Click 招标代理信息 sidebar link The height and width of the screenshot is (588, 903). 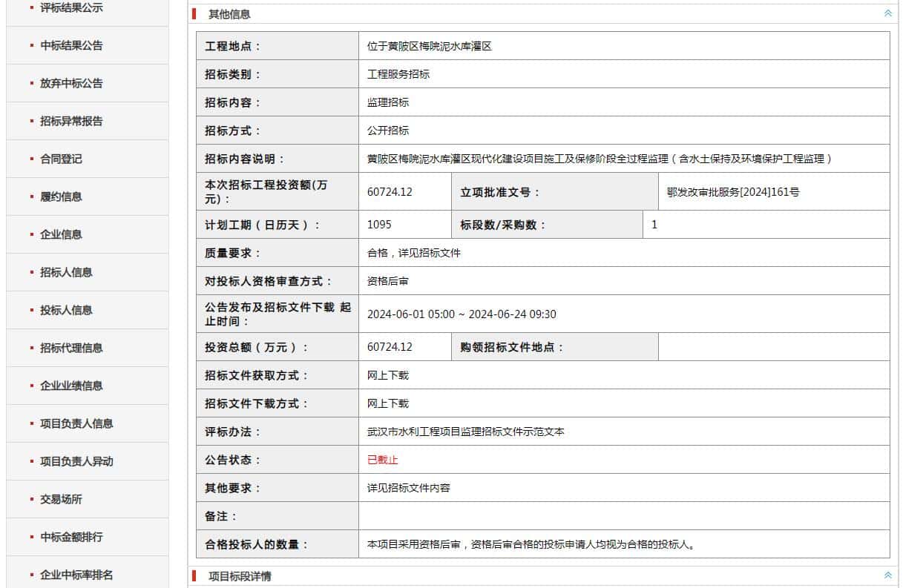(71, 348)
